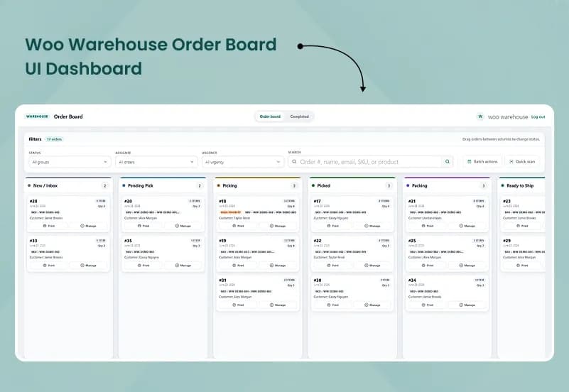Click the count badge in the Packing column
This screenshot has width=569, height=392.
click(483, 185)
